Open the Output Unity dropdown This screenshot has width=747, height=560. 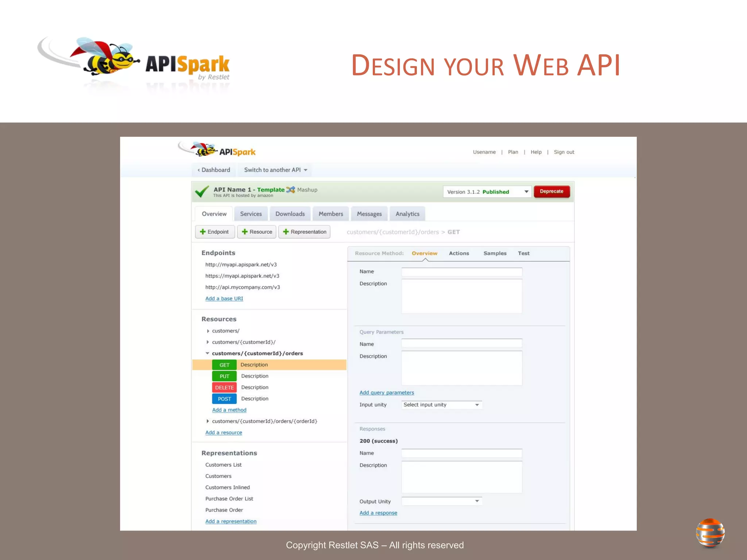coord(442,501)
